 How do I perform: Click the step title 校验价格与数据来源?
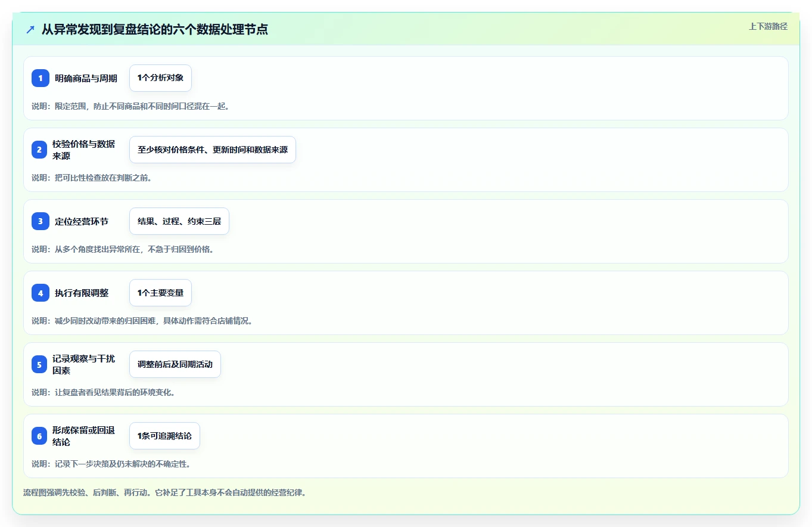84,150
